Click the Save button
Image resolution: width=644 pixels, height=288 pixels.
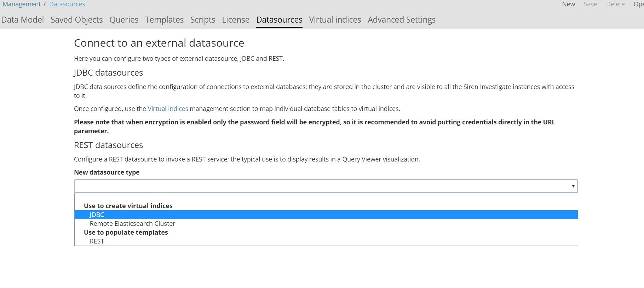[590, 4]
